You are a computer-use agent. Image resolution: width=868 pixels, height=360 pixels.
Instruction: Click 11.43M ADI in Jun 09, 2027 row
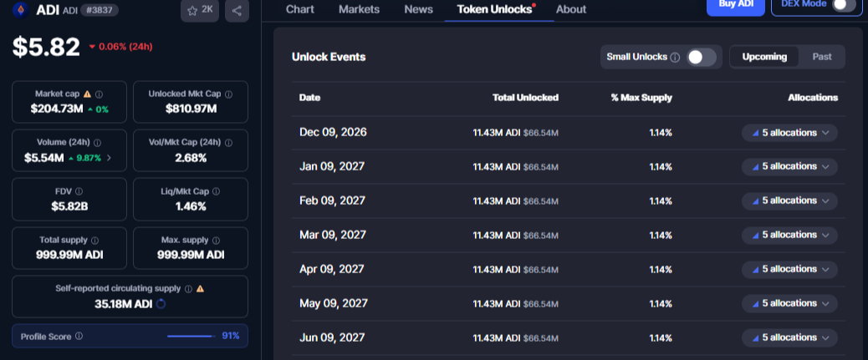click(497, 338)
